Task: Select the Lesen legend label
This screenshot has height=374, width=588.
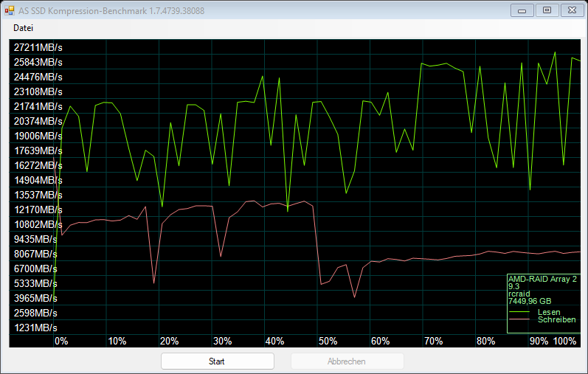Action: click(549, 312)
